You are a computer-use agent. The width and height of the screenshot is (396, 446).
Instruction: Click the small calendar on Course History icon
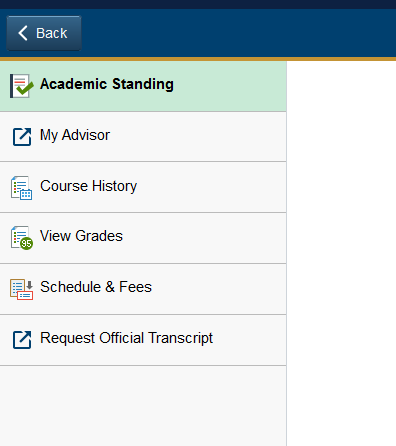[x=26, y=194]
